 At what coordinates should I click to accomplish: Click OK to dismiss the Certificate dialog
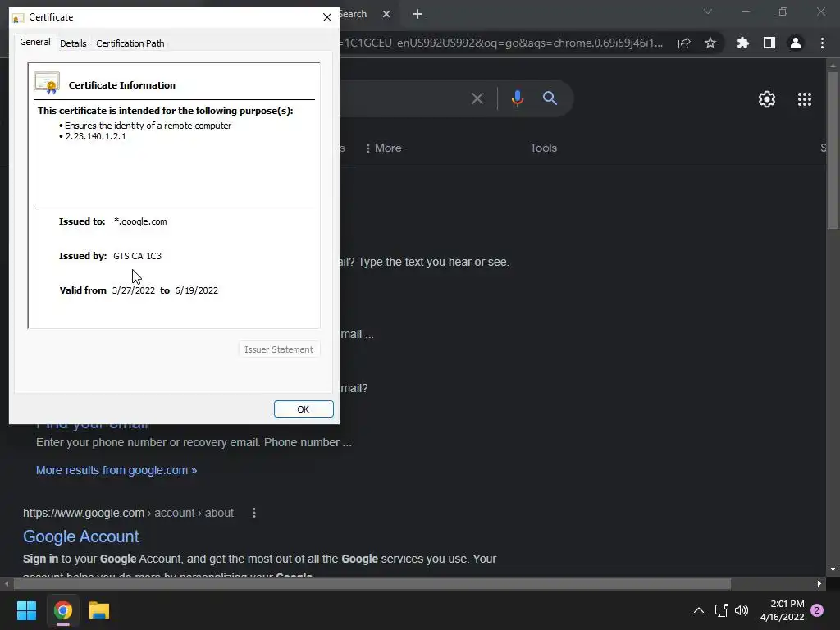tap(304, 409)
